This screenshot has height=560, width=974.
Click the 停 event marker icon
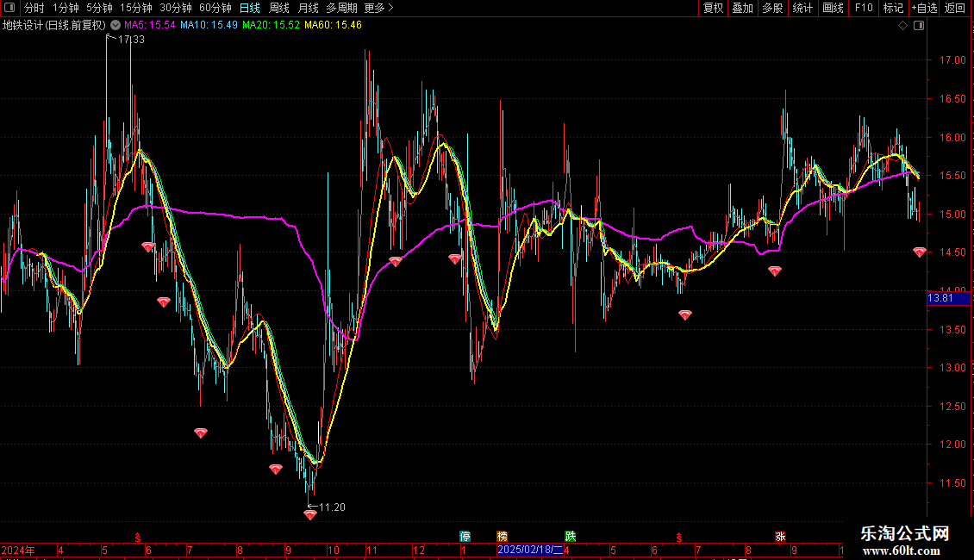[465, 536]
